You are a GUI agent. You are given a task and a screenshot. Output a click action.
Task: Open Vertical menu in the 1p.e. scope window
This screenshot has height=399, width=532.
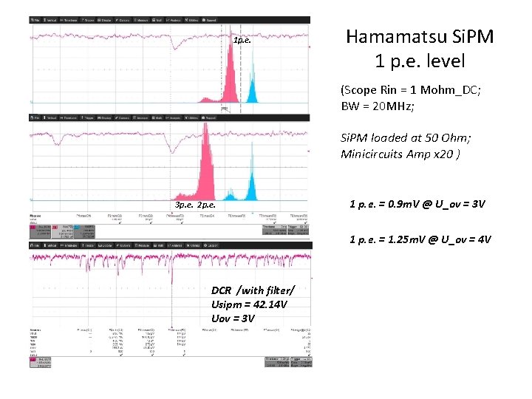[x=50, y=21]
